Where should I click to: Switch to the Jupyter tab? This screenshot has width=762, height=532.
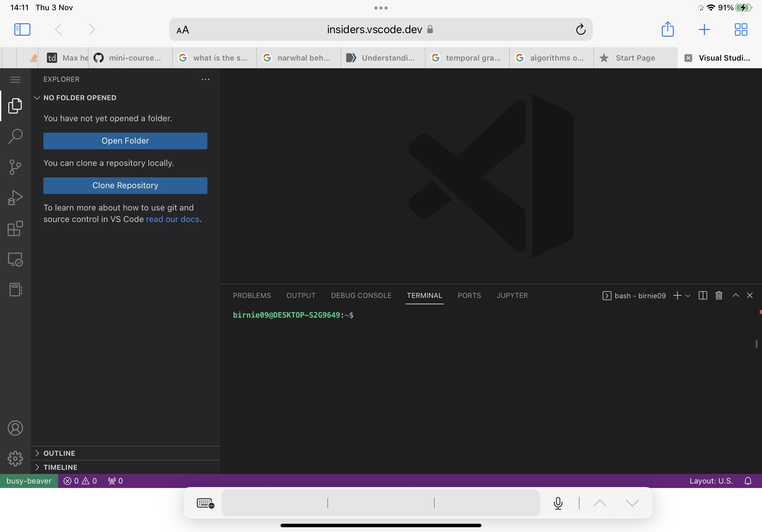pyautogui.click(x=512, y=296)
